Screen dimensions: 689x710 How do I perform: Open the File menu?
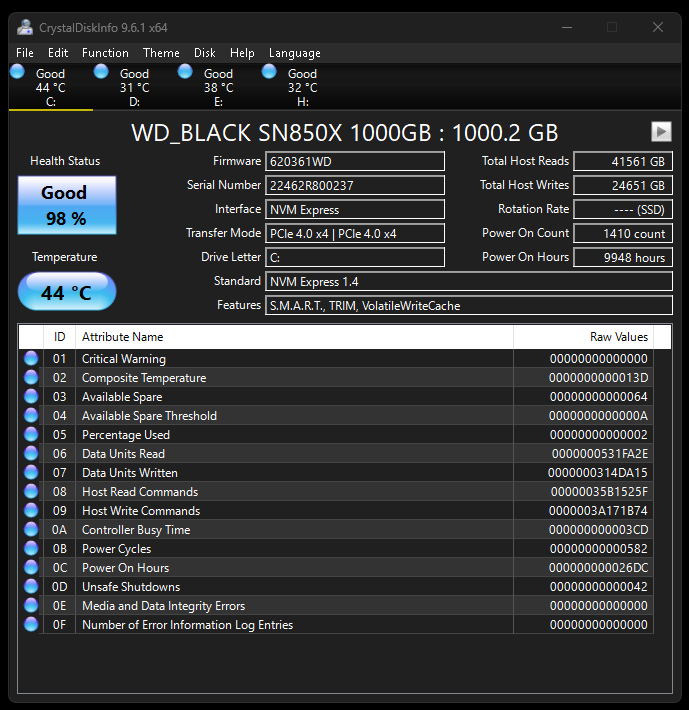[25, 53]
